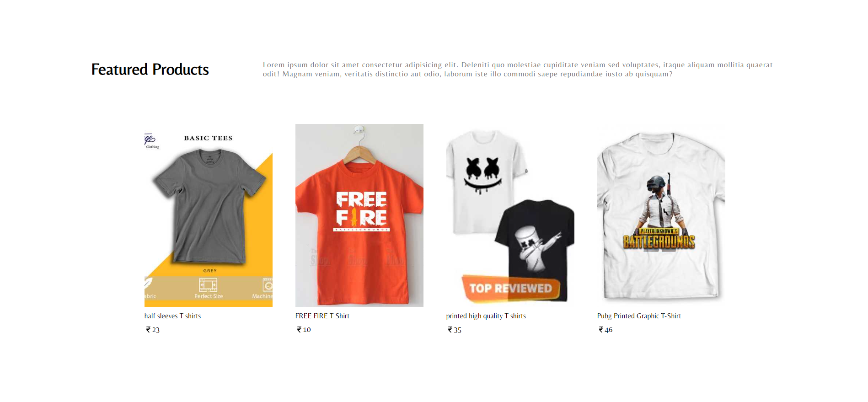Click the ₹ 46 price
The width and height of the screenshot is (868, 402).
[x=605, y=330]
